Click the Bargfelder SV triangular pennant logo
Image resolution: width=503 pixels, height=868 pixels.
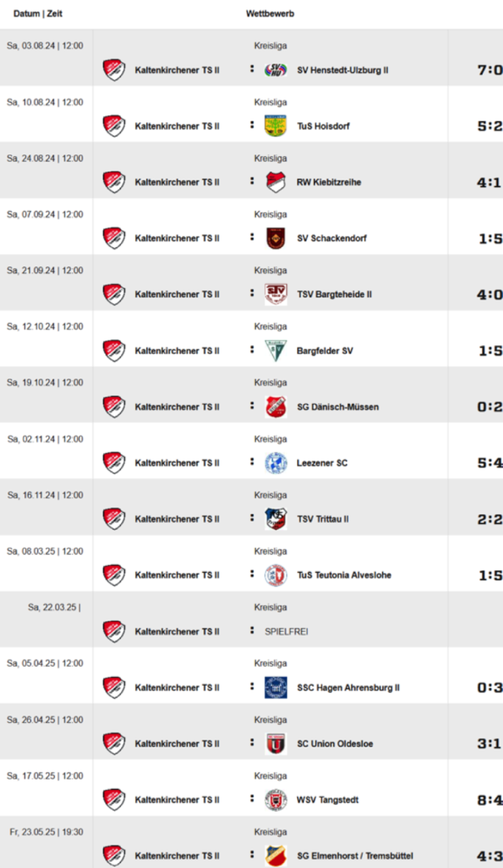276,351
